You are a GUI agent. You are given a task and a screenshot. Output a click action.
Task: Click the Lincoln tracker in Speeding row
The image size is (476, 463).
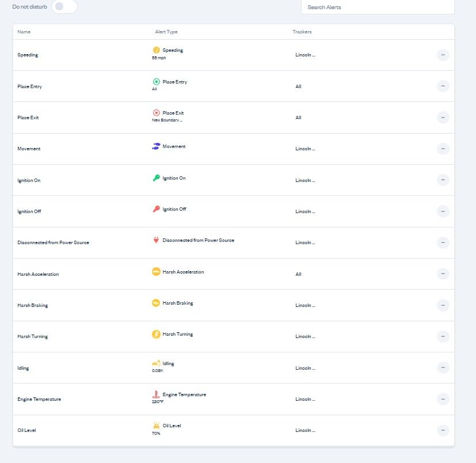pyautogui.click(x=305, y=55)
